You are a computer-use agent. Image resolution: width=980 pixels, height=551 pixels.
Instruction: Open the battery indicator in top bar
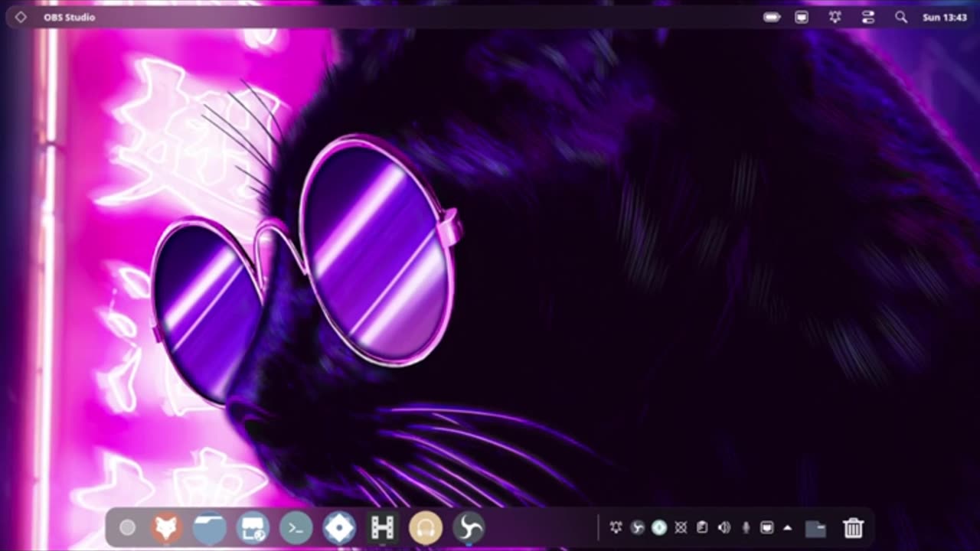click(x=772, y=17)
